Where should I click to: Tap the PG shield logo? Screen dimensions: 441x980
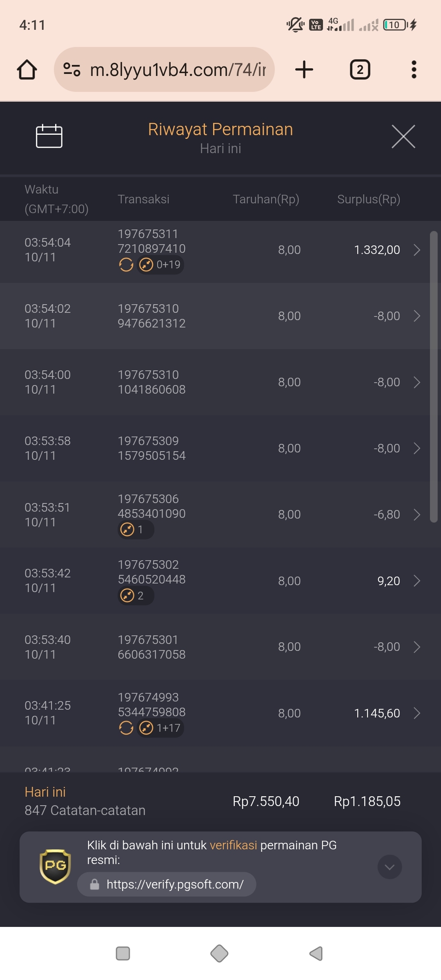point(55,866)
